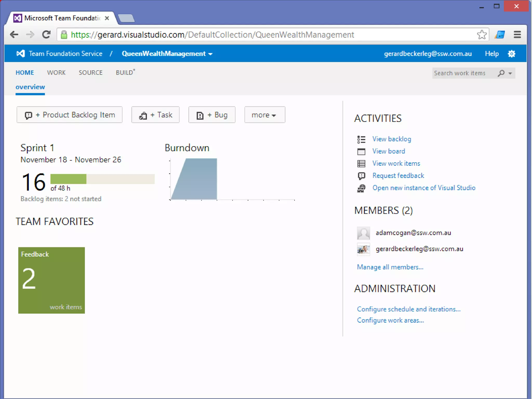Viewport: 532px width, 399px height.
Task: Reload the page with refresh icon
Action: [x=46, y=35]
